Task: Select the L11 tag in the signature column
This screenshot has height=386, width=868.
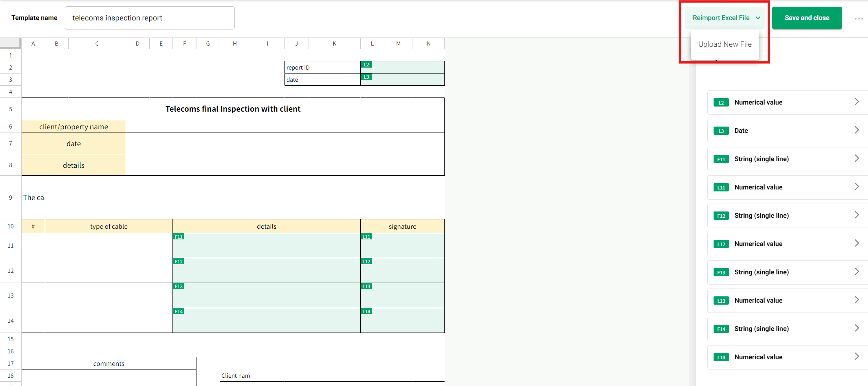Action: click(x=366, y=237)
